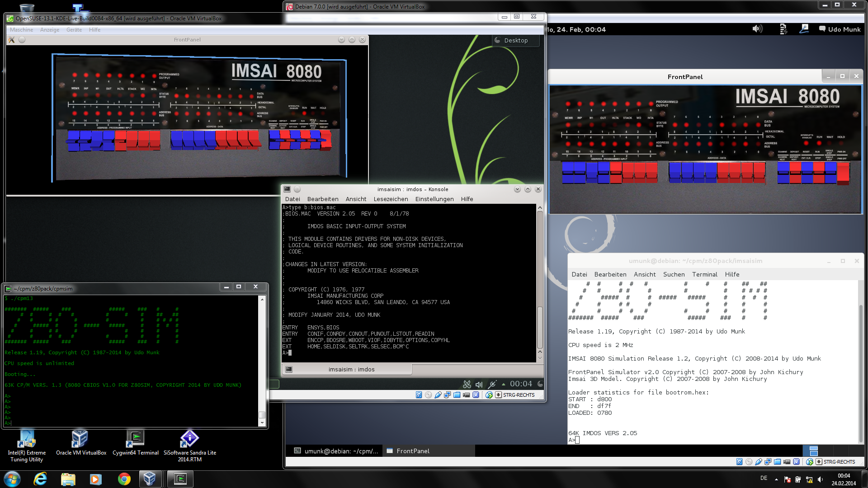Click the tray expander triangle in the Debian panel
Viewport: 868px width, 488px height.
click(x=503, y=385)
